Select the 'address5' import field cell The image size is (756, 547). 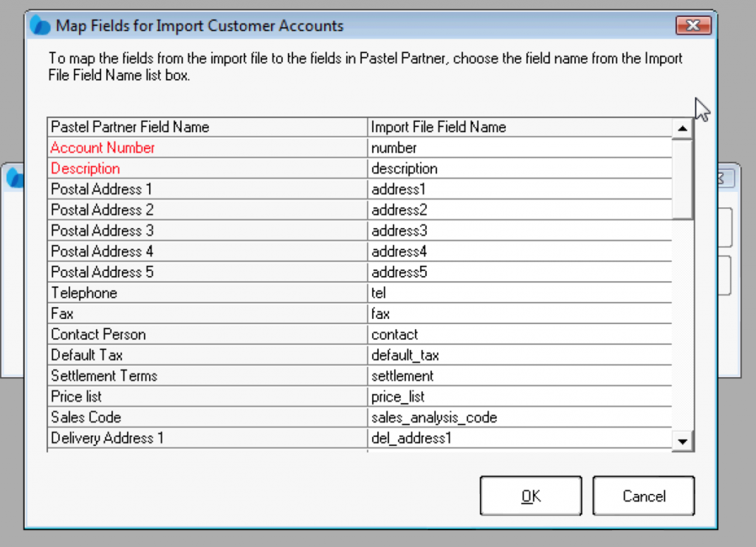pyautogui.click(x=520, y=272)
